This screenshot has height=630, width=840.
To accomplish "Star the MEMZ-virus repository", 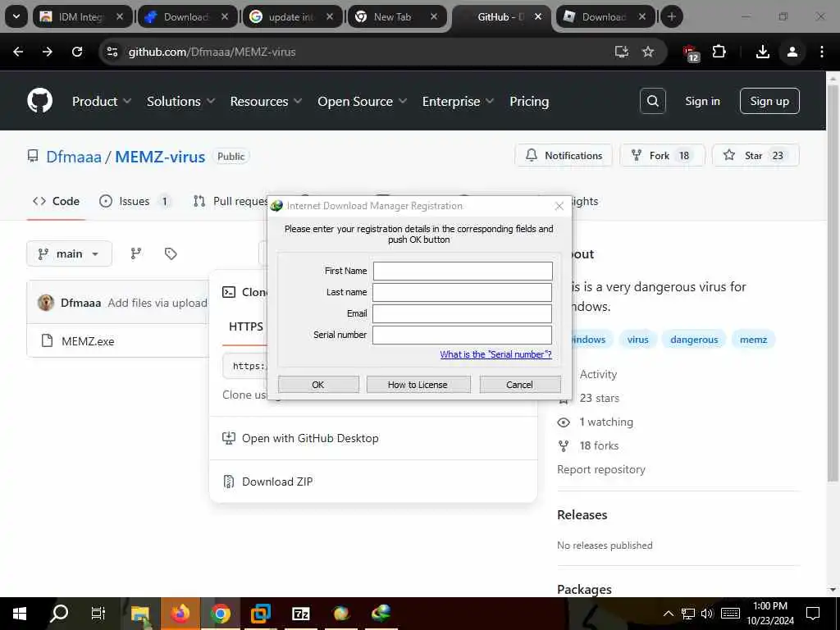I will point(756,155).
